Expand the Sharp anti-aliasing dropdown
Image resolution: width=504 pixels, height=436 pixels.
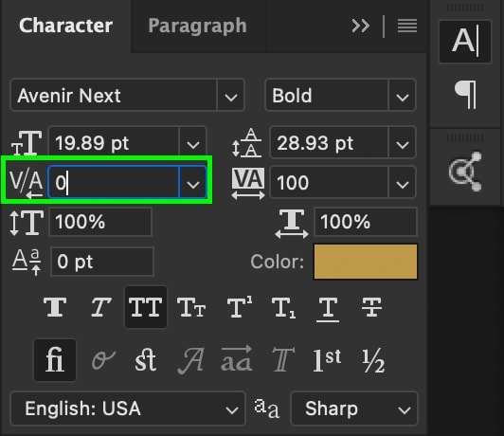pos(354,409)
